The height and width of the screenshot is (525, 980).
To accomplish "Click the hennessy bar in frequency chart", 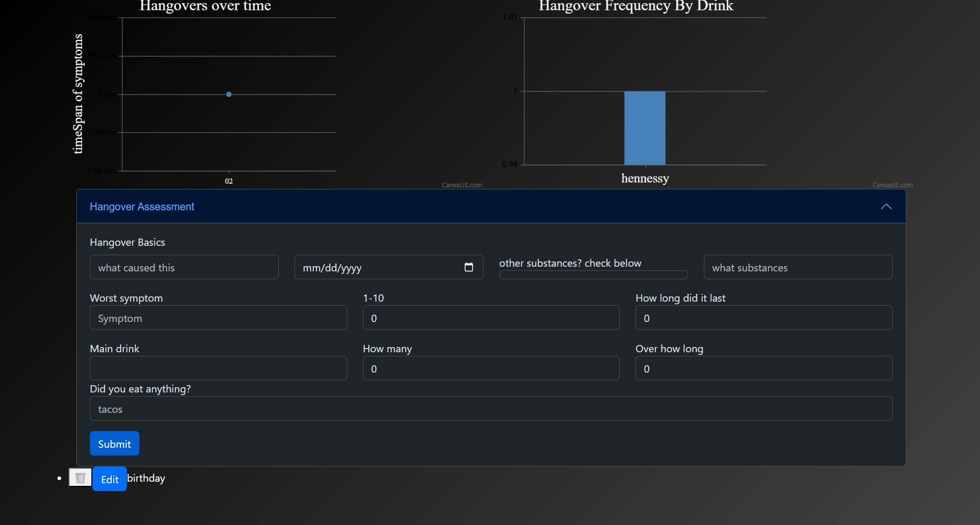I will (x=645, y=128).
